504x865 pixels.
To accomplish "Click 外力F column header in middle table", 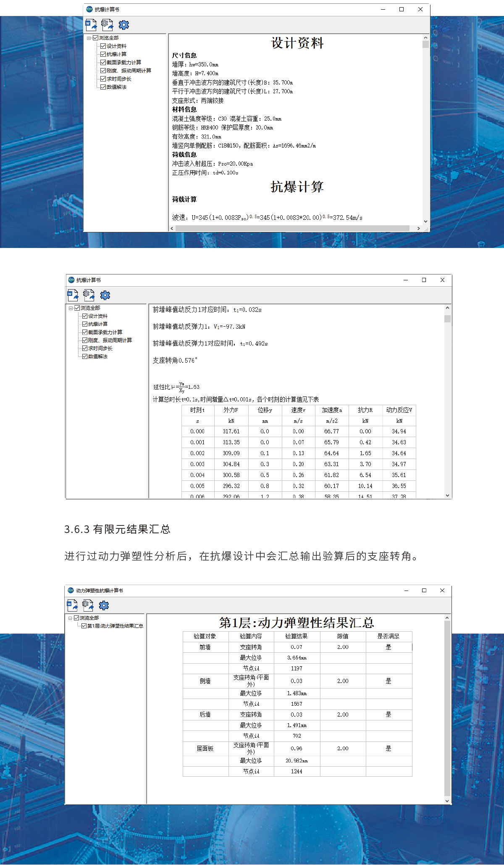I will coord(231,410).
